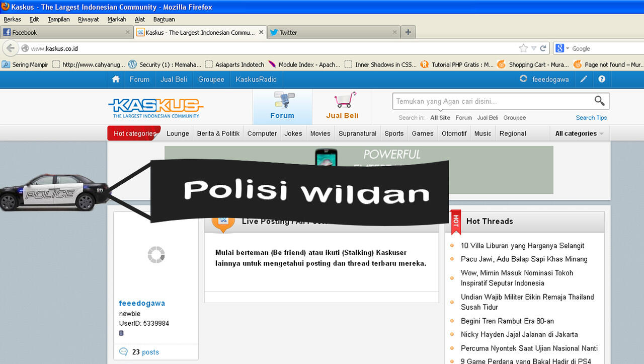The width and height of the screenshot is (644, 364).
Task: Open the address bar history dropdown arrow
Action: (534, 49)
